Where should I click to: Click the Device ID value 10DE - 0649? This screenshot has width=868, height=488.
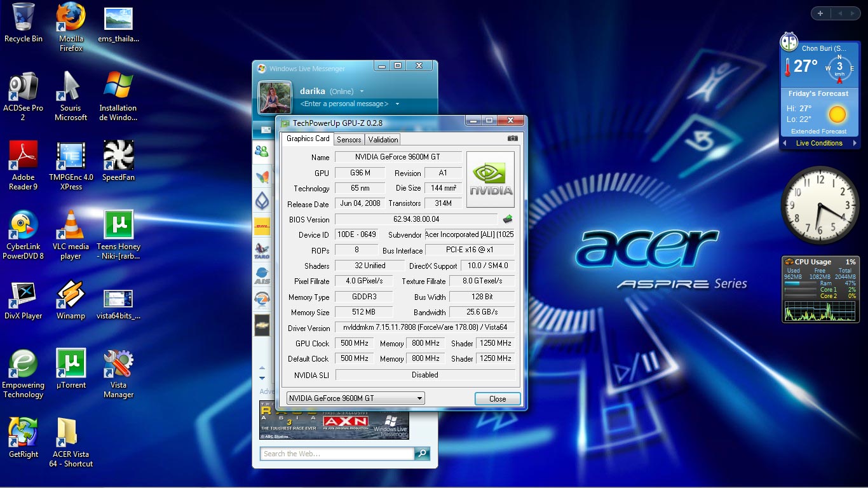click(x=356, y=234)
